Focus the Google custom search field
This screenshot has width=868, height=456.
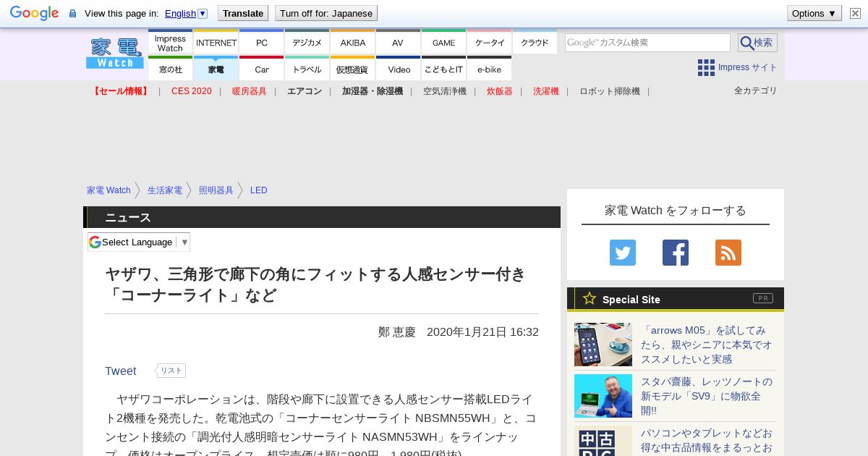(x=647, y=43)
